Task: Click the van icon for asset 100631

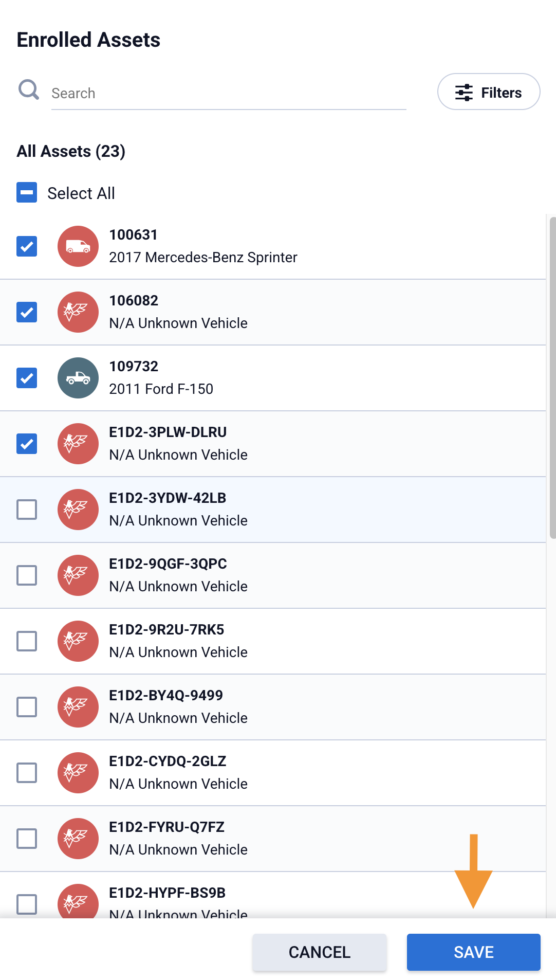Action: click(78, 247)
